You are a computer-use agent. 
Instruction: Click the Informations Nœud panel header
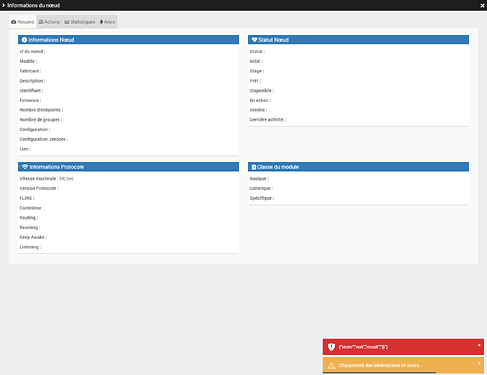128,40
